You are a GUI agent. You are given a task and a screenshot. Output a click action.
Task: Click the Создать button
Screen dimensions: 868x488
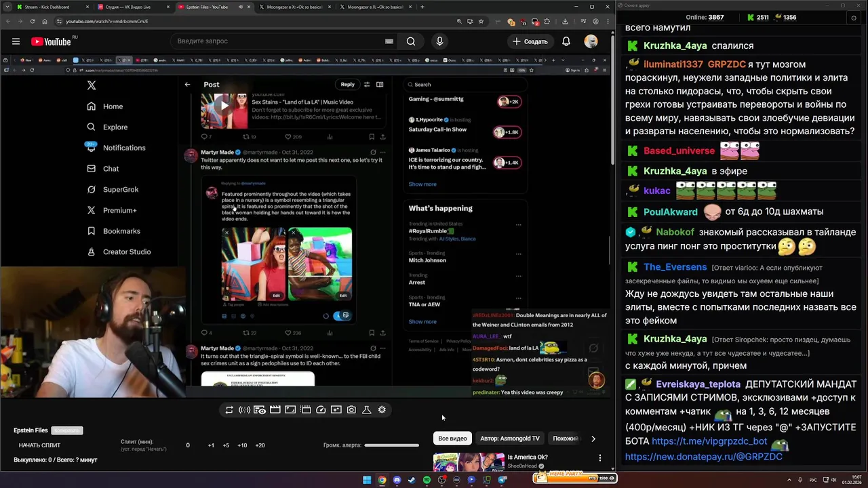530,41
